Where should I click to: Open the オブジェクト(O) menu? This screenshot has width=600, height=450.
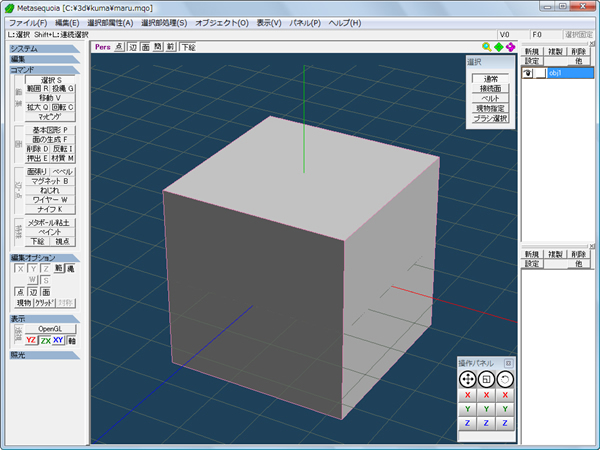tap(222, 22)
